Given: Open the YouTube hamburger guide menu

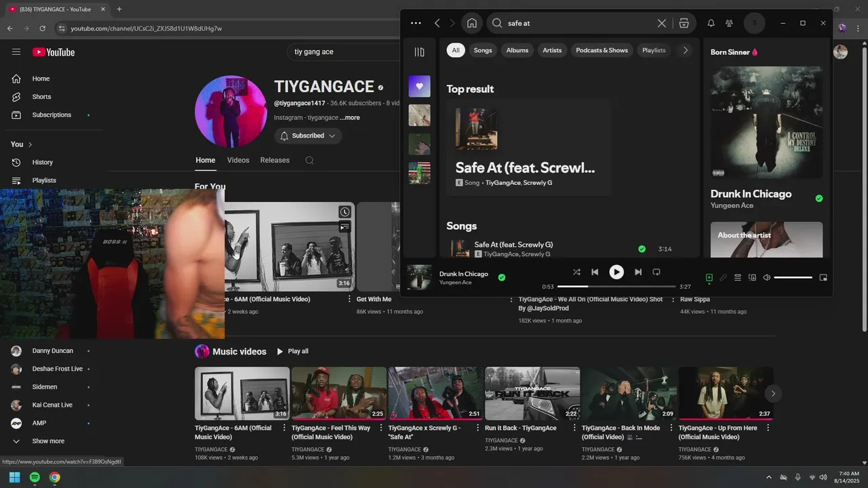Looking at the screenshot, I should [16, 52].
